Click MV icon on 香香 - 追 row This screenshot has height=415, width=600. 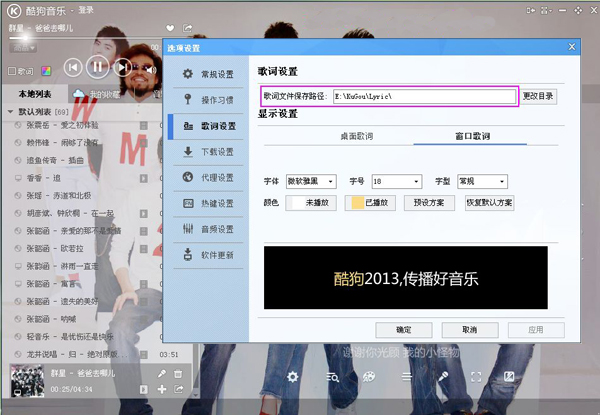point(143,178)
